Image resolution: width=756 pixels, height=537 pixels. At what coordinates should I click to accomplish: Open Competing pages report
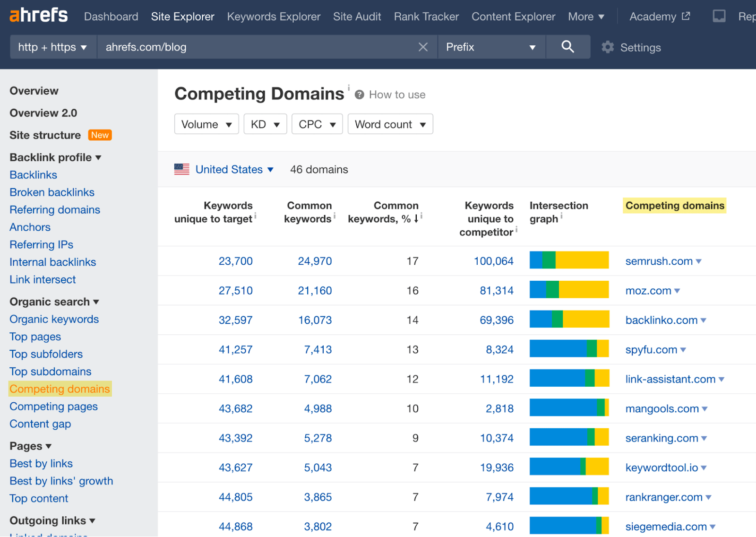54,407
